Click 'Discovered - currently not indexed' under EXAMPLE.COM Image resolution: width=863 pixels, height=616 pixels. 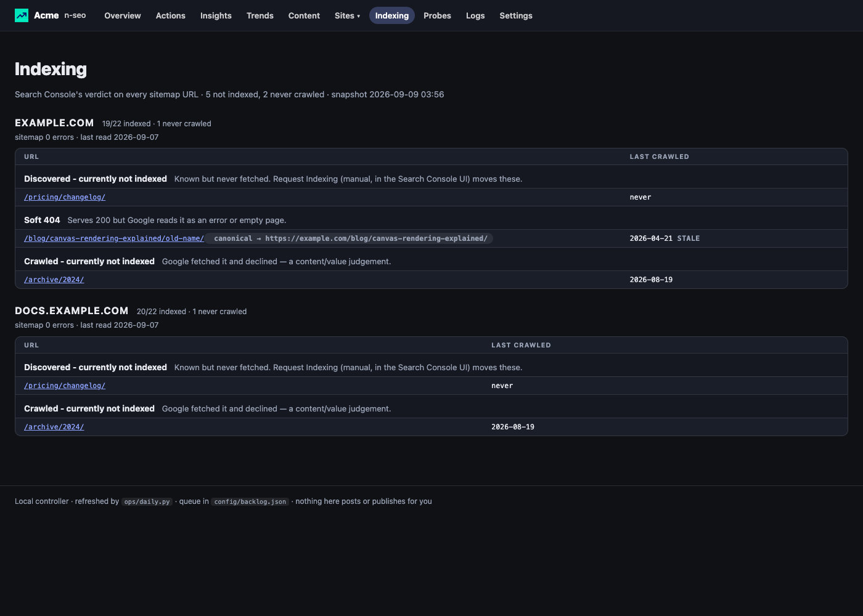point(96,179)
